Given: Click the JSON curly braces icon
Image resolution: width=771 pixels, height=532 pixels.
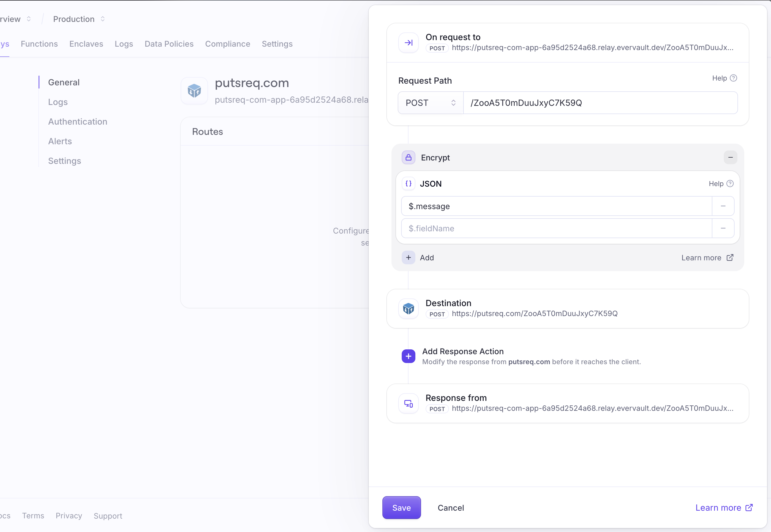Looking at the screenshot, I should [409, 183].
